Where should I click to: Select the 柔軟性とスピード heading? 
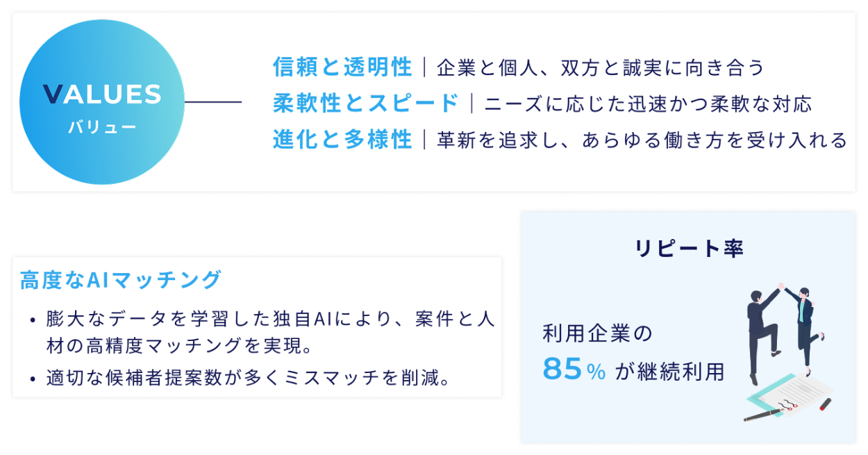[x=366, y=104]
